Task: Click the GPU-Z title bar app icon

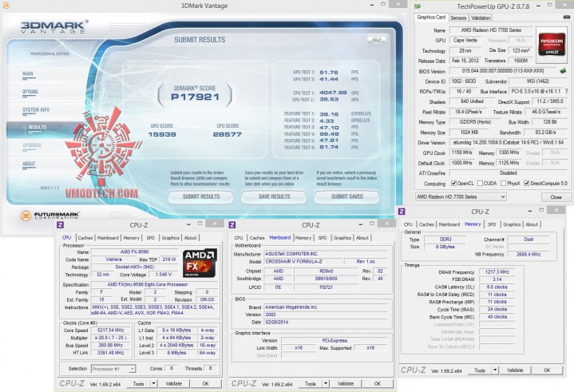Action: click(x=418, y=6)
